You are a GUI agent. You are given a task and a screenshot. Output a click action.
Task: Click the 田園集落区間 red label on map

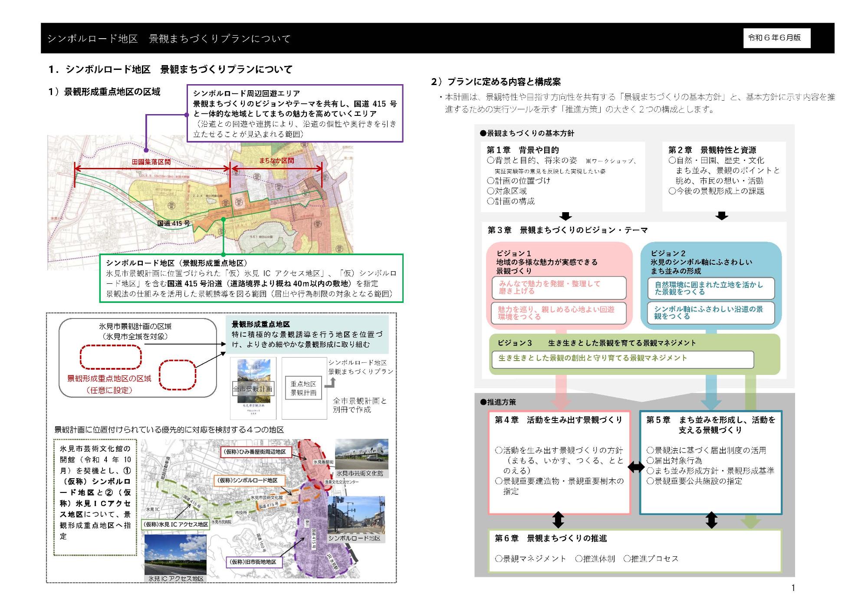click(151, 162)
